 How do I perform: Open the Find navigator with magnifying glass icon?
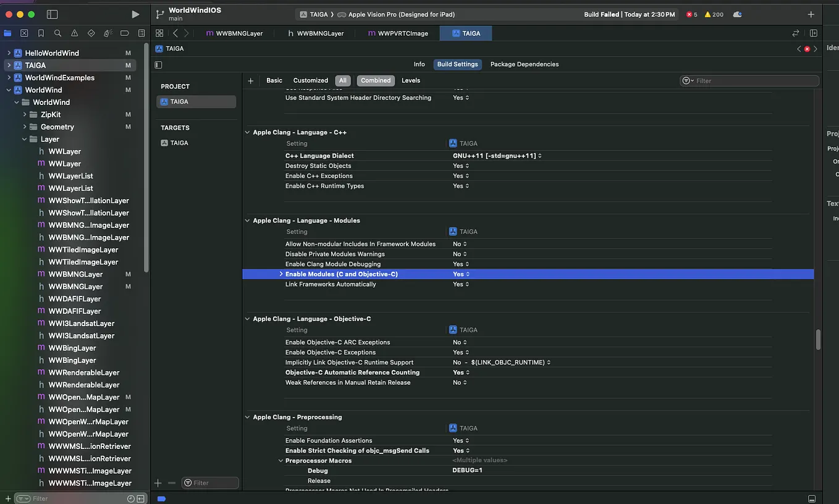click(x=57, y=33)
